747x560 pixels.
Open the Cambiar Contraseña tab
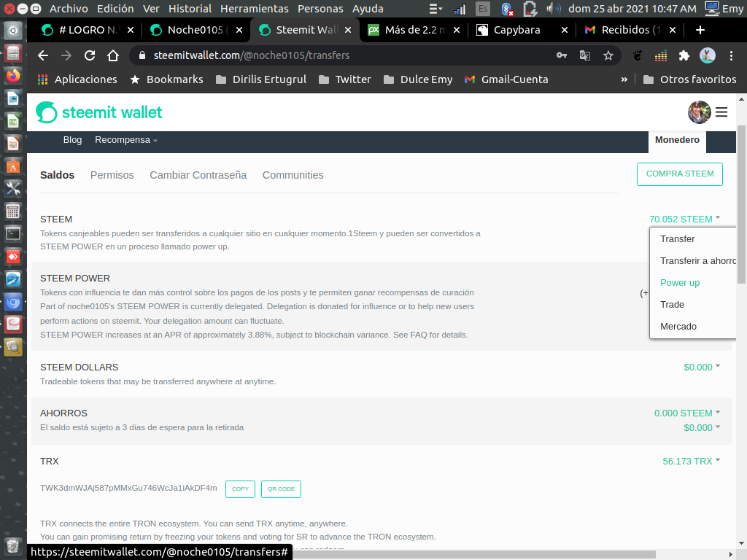[198, 175]
